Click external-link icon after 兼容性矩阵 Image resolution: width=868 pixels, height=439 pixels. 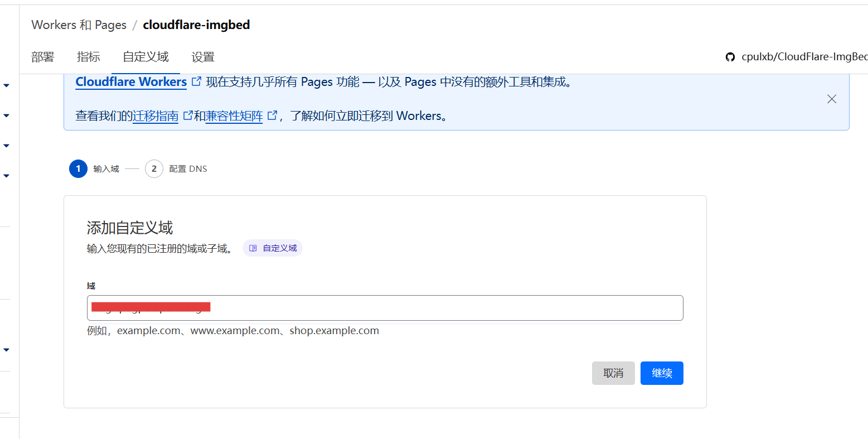point(273,115)
